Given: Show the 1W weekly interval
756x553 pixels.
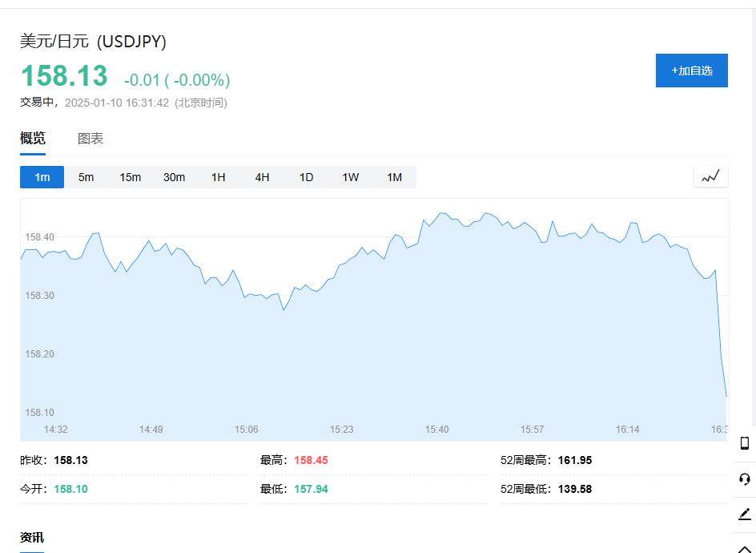Looking at the screenshot, I should tap(350, 177).
